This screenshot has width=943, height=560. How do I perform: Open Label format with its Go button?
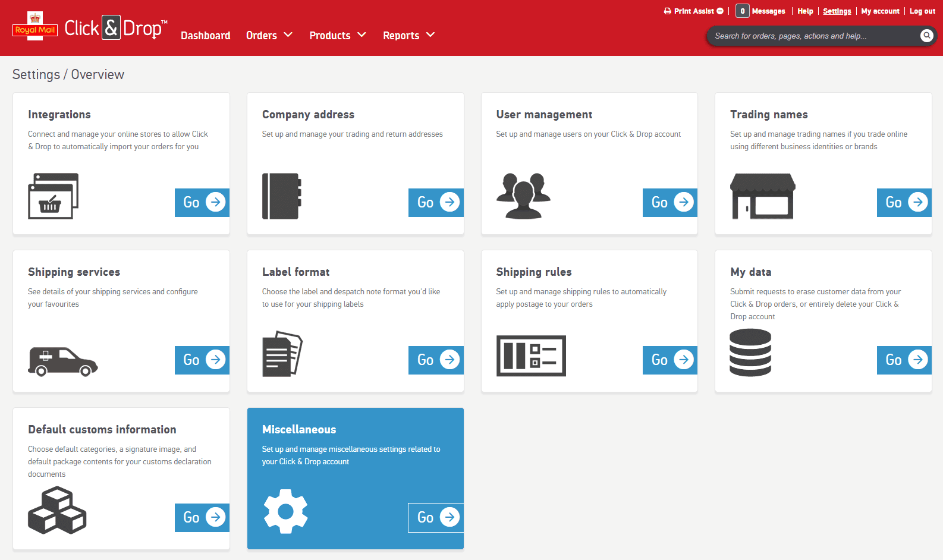[x=436, y=360]
